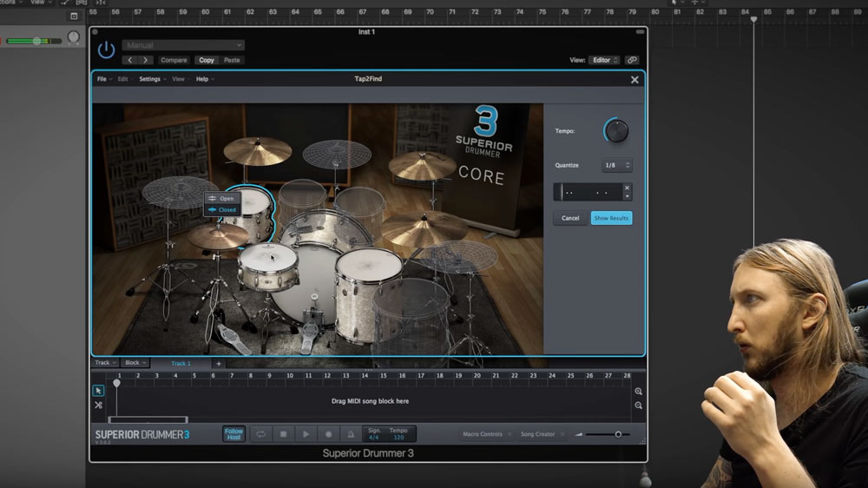Go to previous preset arrow
The image size is (868, 488).
(x=130, y=60)
